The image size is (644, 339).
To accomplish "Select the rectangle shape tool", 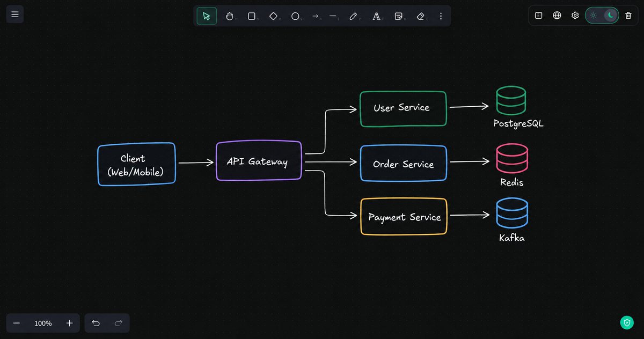I will pos(251,16).
